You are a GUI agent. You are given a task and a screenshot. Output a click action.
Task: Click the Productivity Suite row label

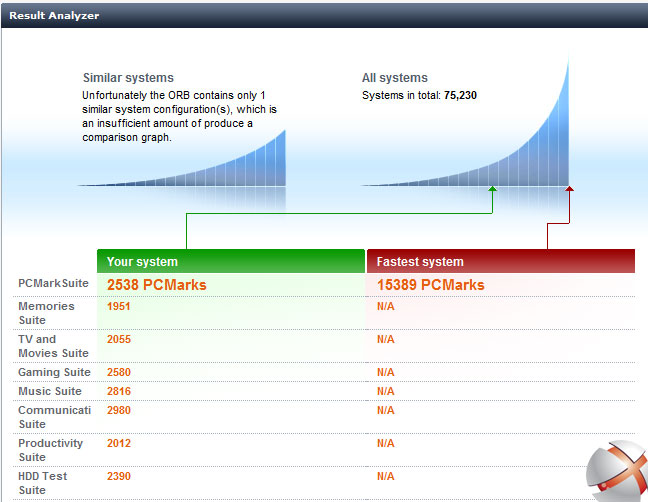coord(50,450)
